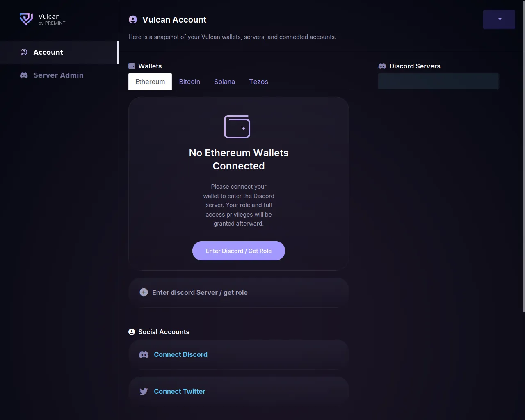Click the Discord icon in Connect Discord row
Image resolution: width=525 pixels, height=420 pixels.
point(144,355)
